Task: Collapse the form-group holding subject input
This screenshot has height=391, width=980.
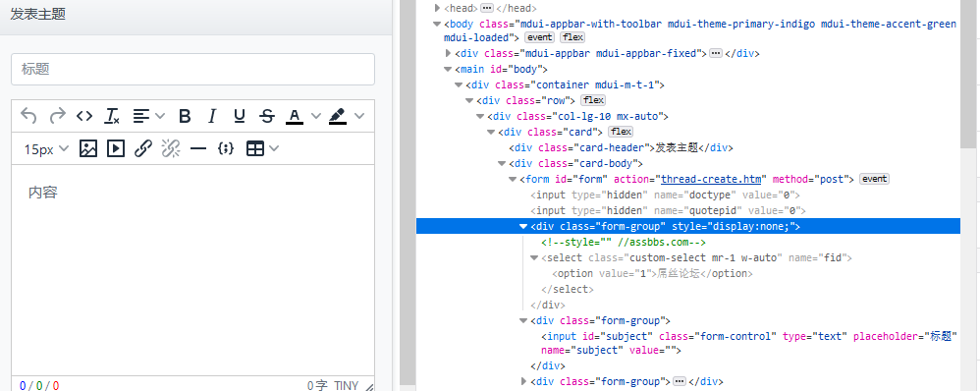Action: tap(523, 320)
